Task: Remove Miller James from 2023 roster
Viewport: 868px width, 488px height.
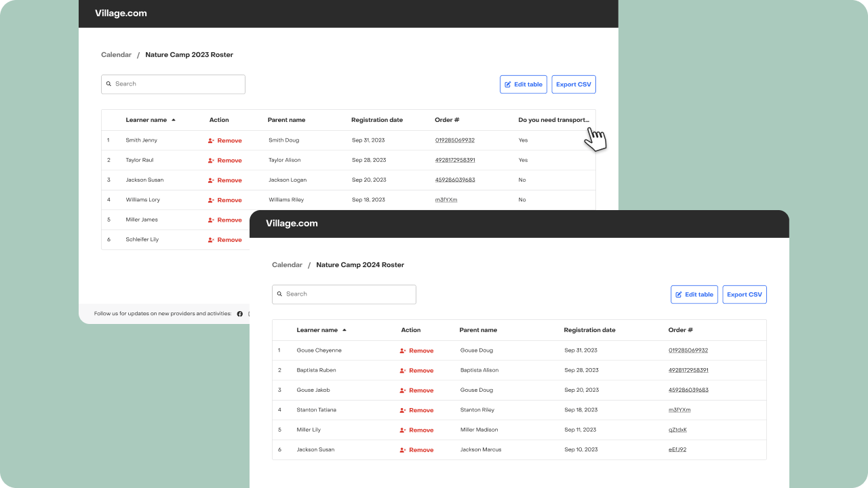Action: (x=224, y=220)
